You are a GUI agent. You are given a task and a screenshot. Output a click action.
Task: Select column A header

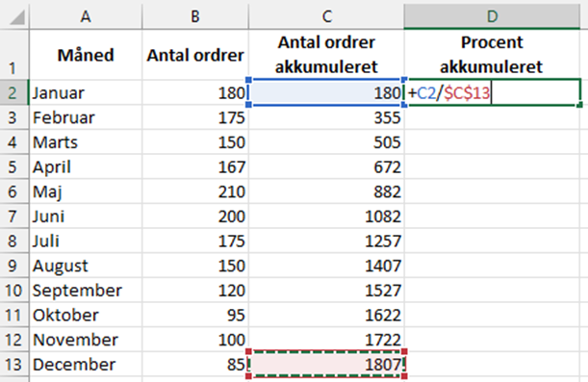point(86,17)
